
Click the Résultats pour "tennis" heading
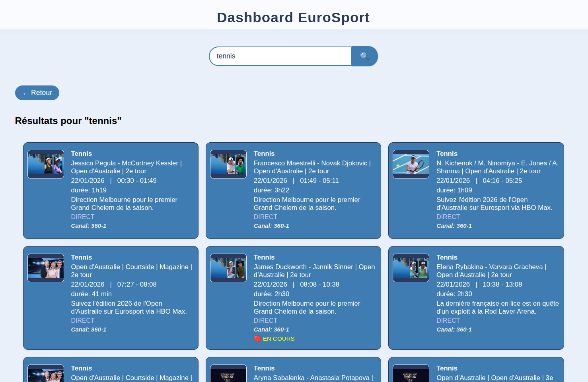coord(68,121)
